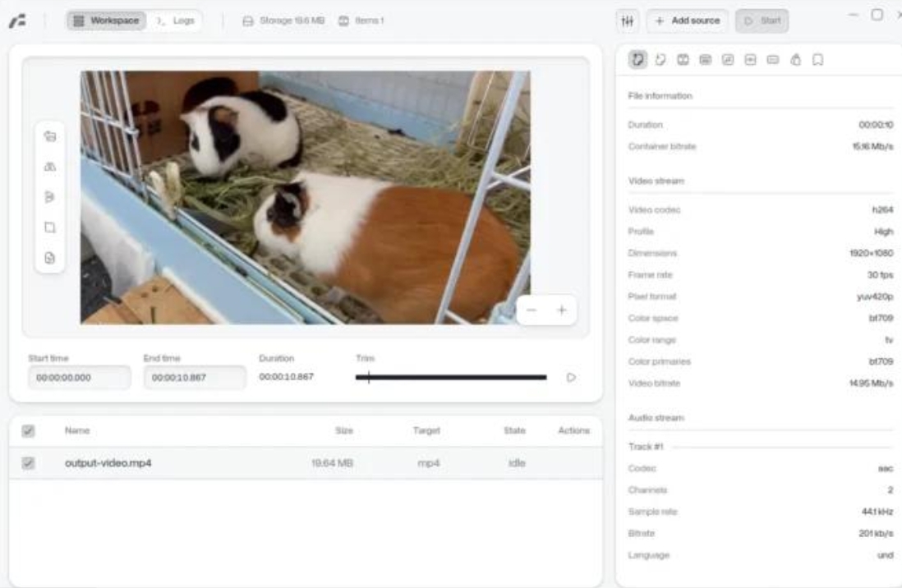This screenshot has height=588, width=902.
Task: Open the settings sliders icon beside Add source
Action: 627,21
